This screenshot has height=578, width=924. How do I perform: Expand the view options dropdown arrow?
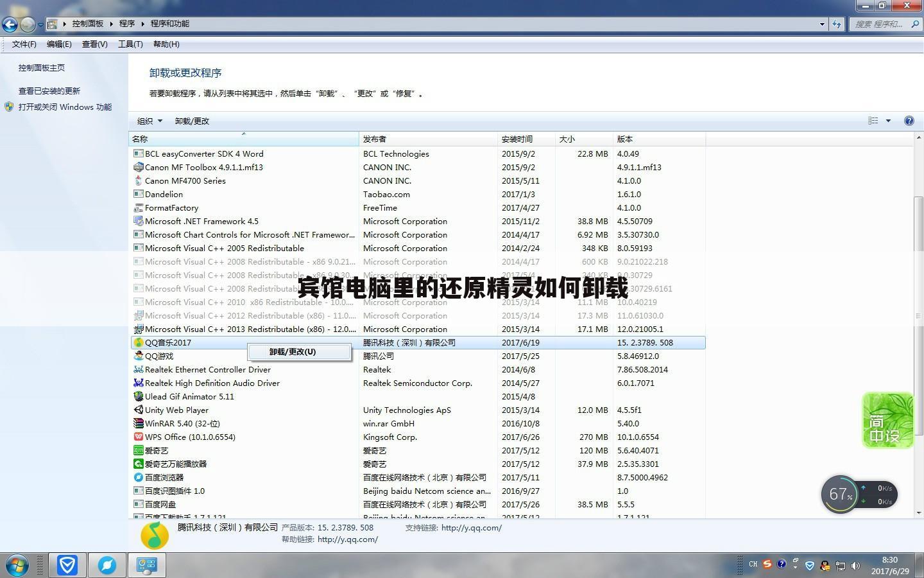(x=888, y=121)
